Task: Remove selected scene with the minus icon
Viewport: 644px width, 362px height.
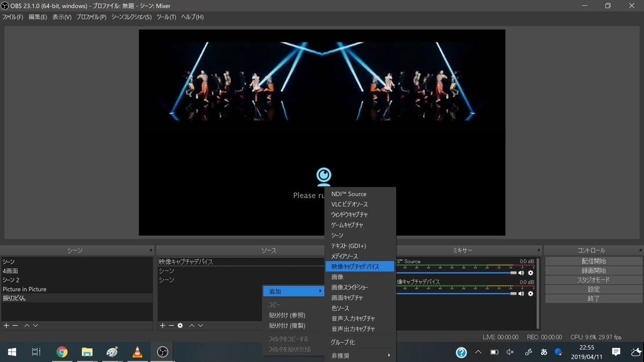Action: coord(15,326)
